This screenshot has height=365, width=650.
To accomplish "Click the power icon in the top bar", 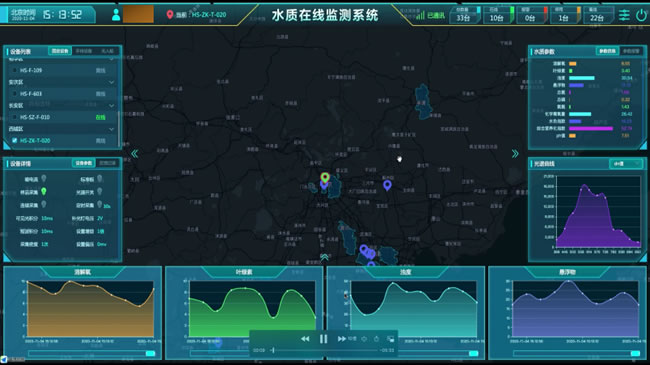I will 641,15.
